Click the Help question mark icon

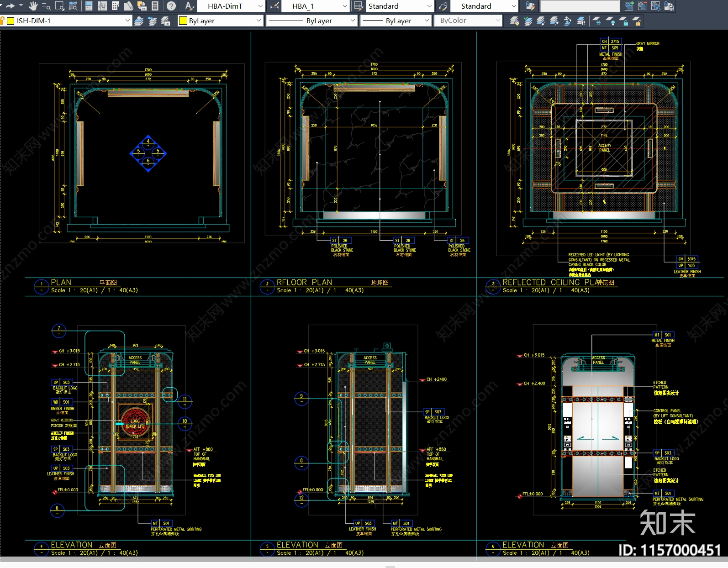(171, 6)
